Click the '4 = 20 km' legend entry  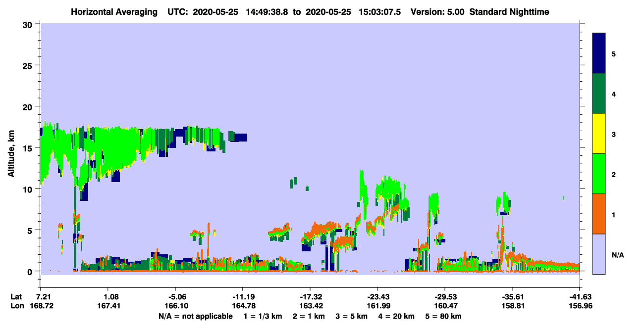click(396, 316)
